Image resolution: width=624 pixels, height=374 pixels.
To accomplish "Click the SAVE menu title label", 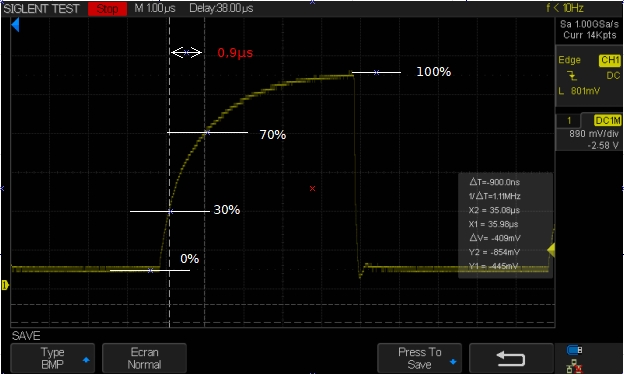I will (x=26, y=336).
